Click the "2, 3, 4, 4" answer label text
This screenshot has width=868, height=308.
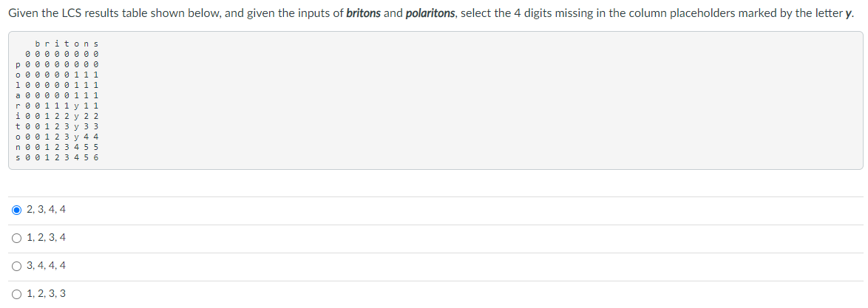pos(46,210)
